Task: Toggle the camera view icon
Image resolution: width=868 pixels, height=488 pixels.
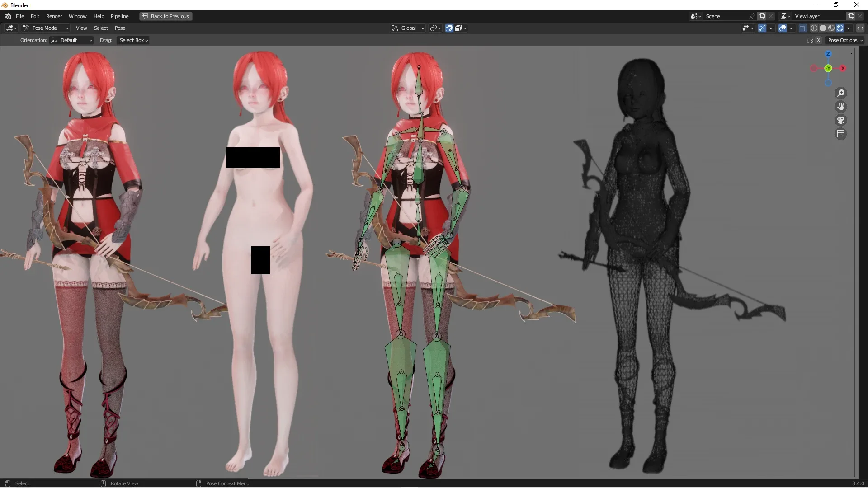Action: point(841,120)
